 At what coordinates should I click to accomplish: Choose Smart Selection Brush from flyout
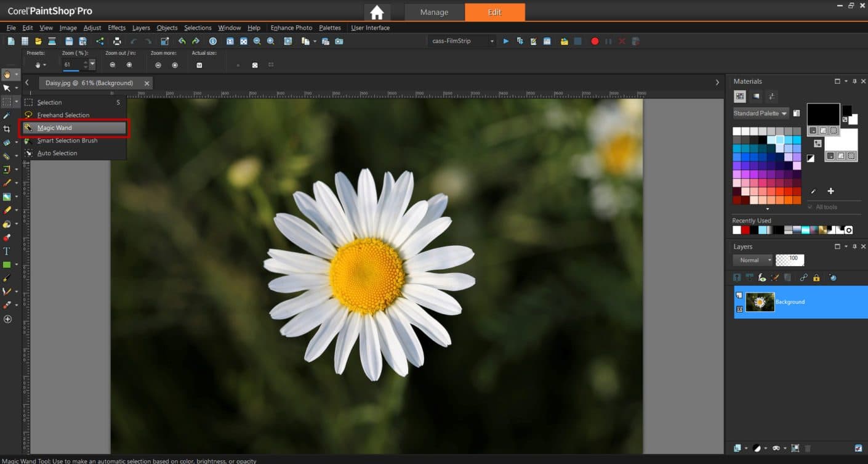coord(67,140)
